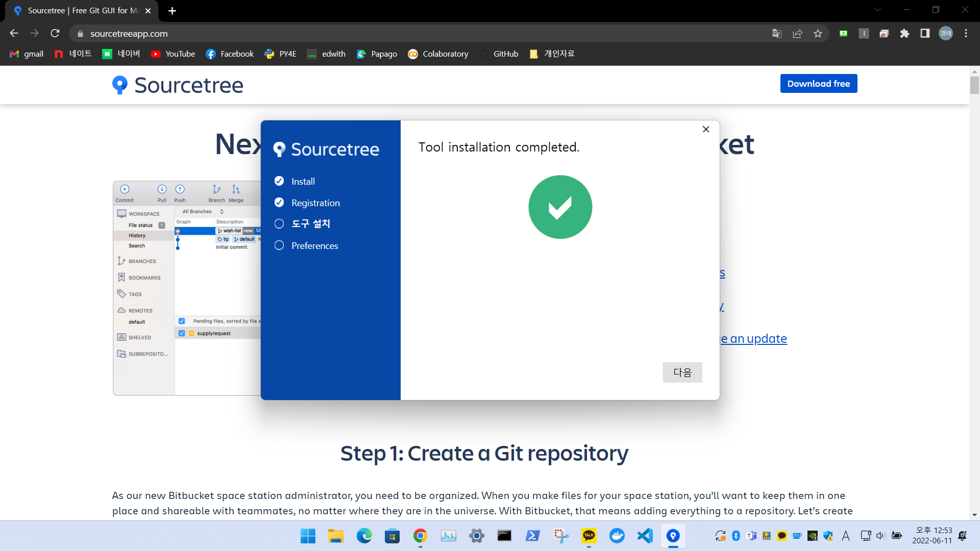This screenshot has height=551, width=980.
Task: Expand the tab search dropdown chevron
Action: coord(877,10)
